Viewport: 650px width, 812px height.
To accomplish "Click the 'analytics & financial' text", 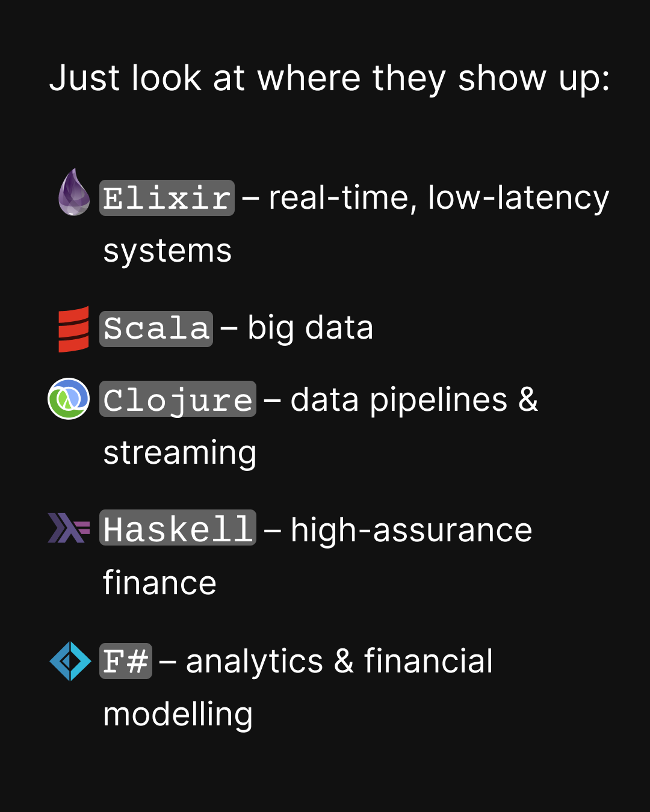I will pyautogui.click(x=339, y=661).
